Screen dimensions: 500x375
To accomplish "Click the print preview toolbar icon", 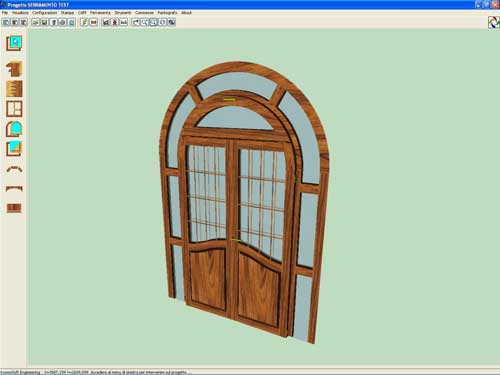I will pos(71,22).
